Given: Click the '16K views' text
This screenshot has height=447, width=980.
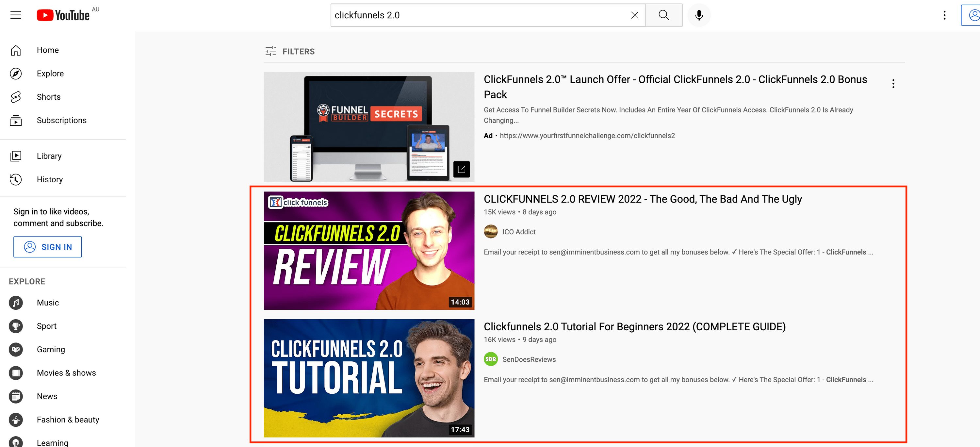Looking at the screenshot, I should point(499,339).
